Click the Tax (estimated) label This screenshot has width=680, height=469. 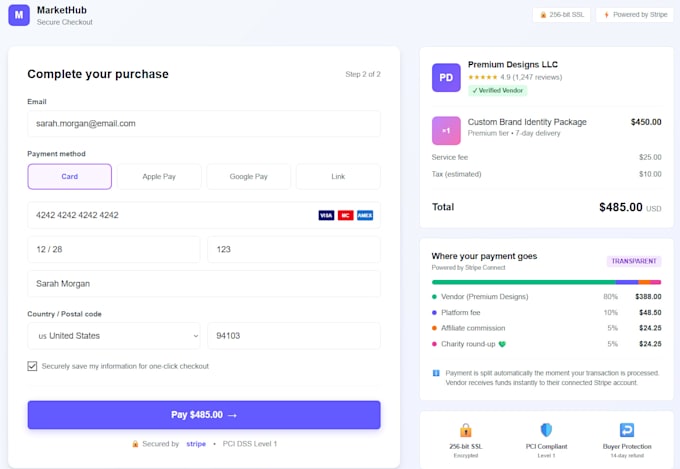[456, 174]
